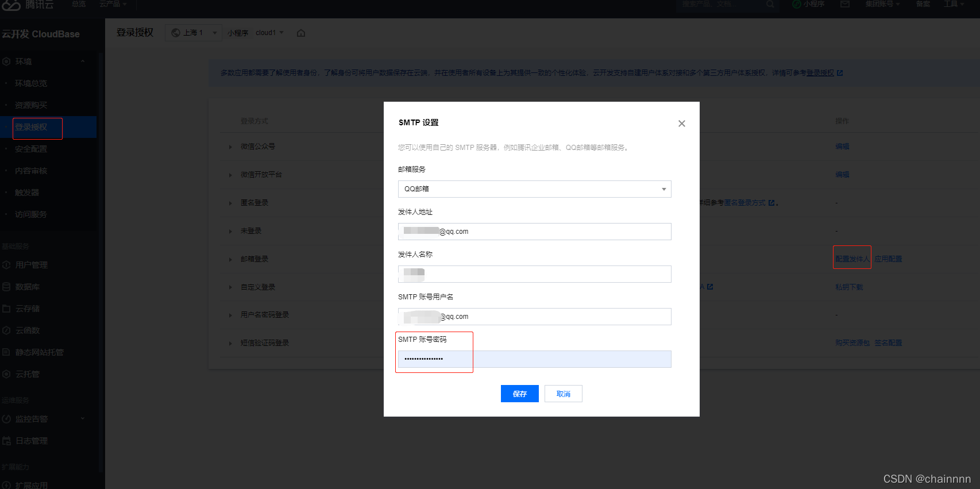Click the 配置发件人 link
Screen dimensions: 980x489
click(852, 259)
